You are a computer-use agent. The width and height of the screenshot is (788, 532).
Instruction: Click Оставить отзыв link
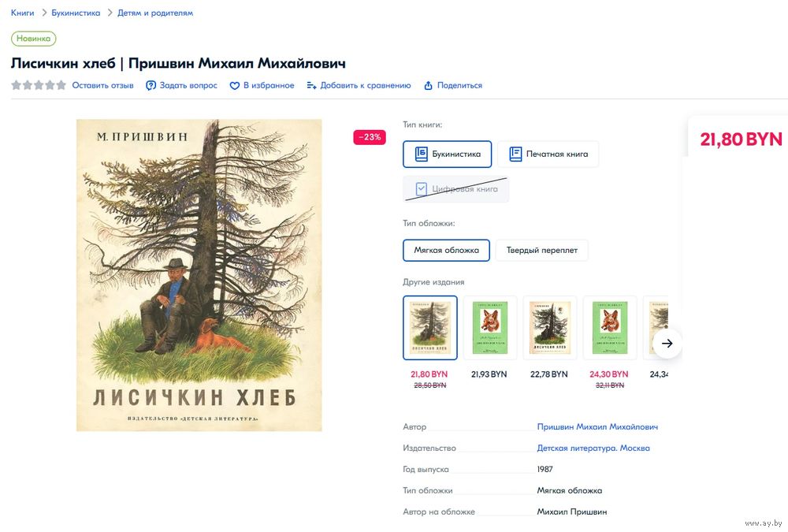pos(103,85)
